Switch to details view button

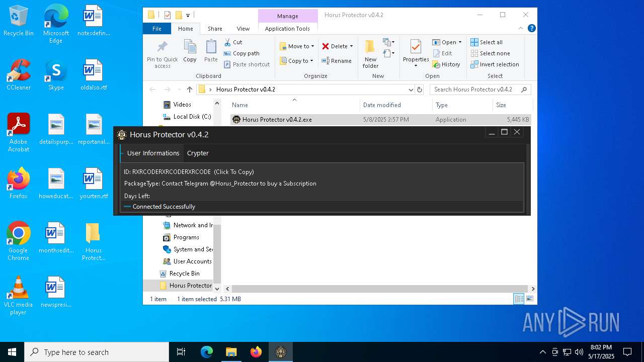tap(519, 299)
